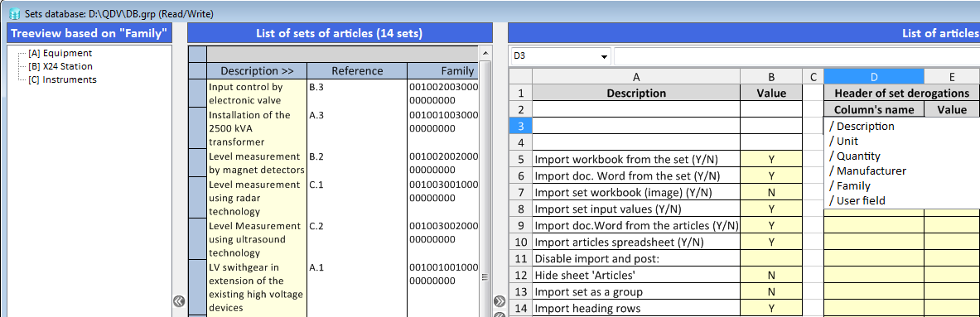Select 'Level measurement by magnet detectors' set

pyautogui.click(x=257, y=163)
